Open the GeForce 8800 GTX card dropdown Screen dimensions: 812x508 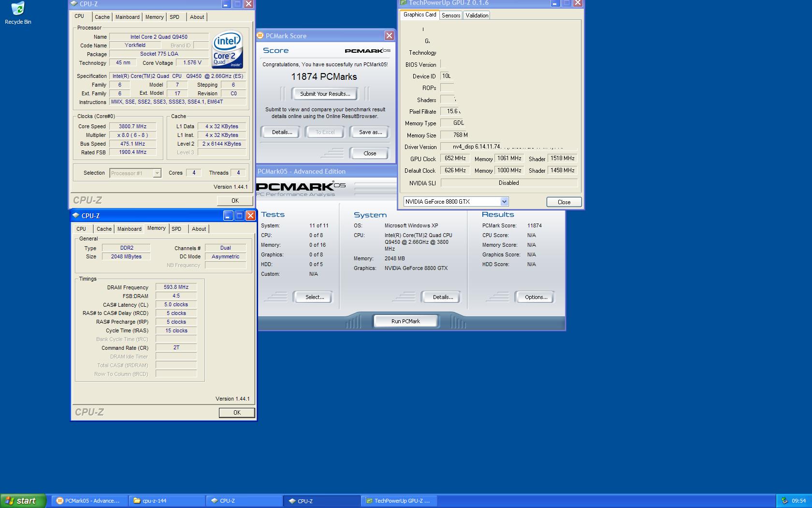[x=504, y=201]
